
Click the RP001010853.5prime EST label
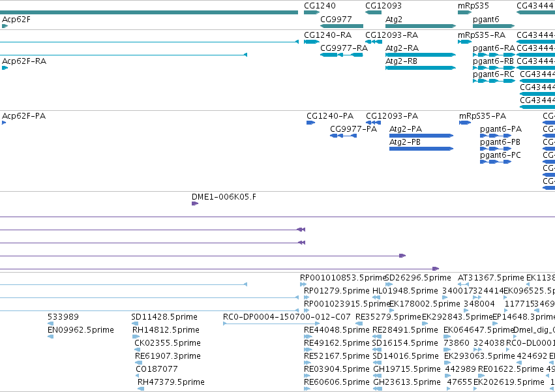click(342, 278)
